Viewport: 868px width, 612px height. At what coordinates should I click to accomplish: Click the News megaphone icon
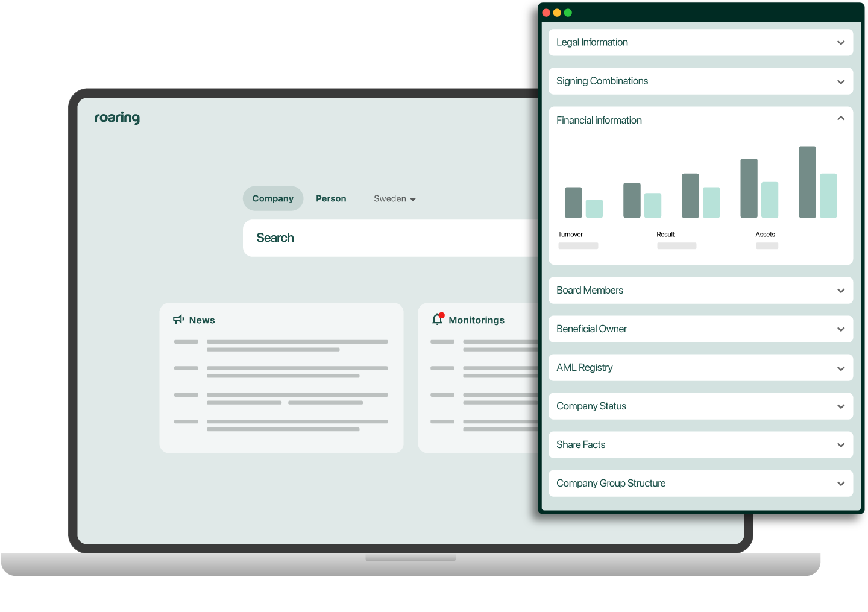178,319
